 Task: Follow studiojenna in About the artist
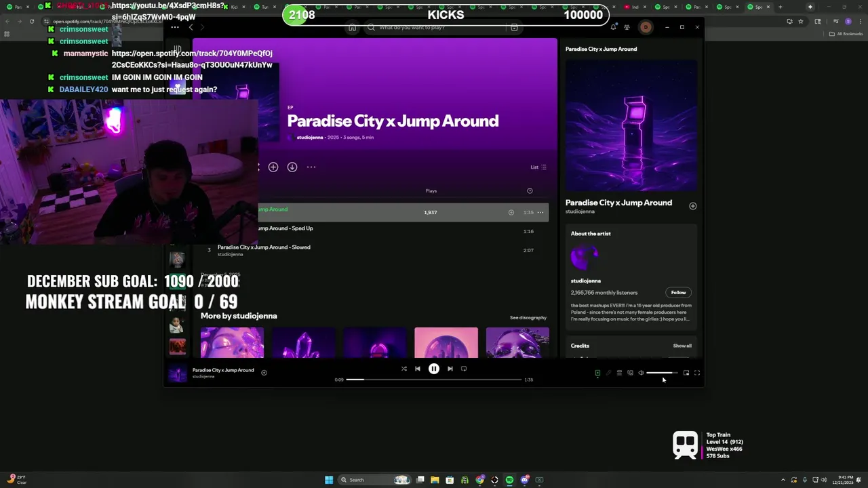(678, 293)
